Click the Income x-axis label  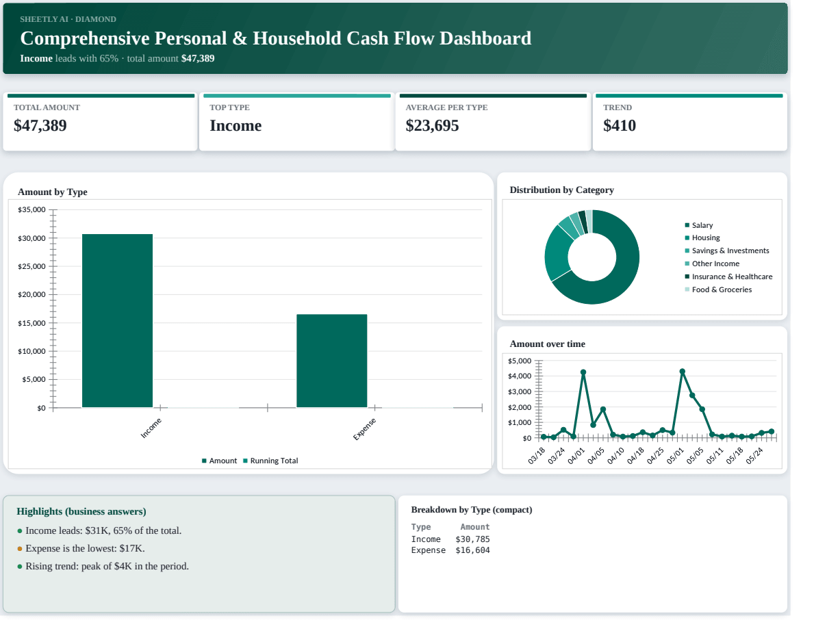point(151,428)
